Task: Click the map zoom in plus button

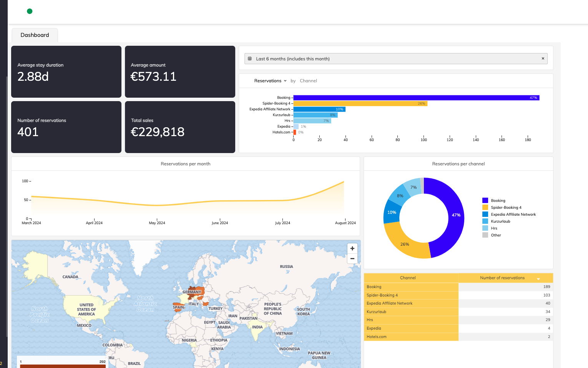Action: tap(352, 248)
